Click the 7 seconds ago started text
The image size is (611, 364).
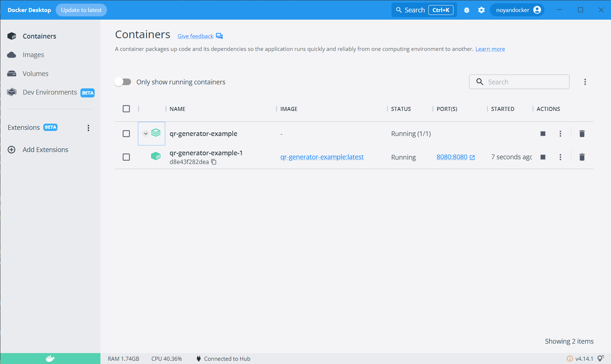click(512, 157)
